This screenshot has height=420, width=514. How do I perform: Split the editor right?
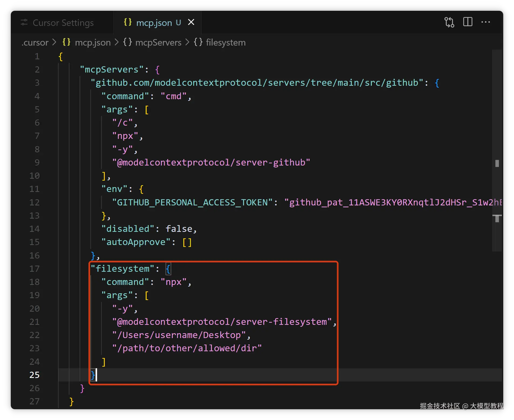click(468, 22)
